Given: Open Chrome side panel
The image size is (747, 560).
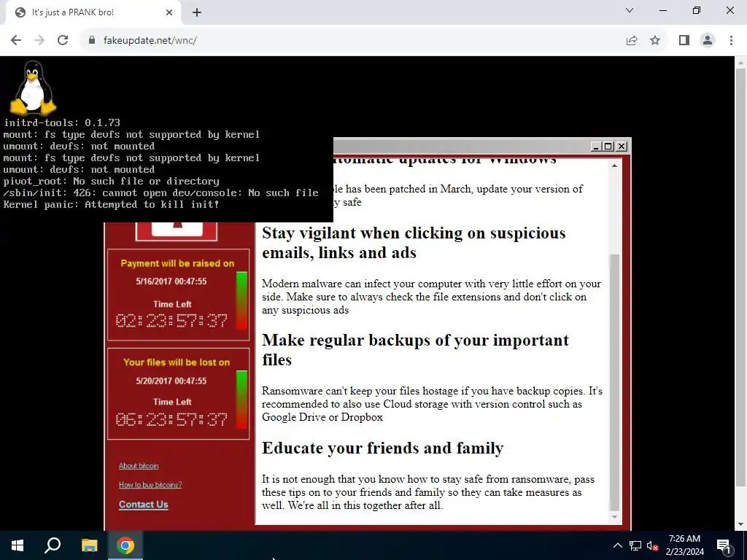Looking at the screenshot, I should (x=684, y=41).
